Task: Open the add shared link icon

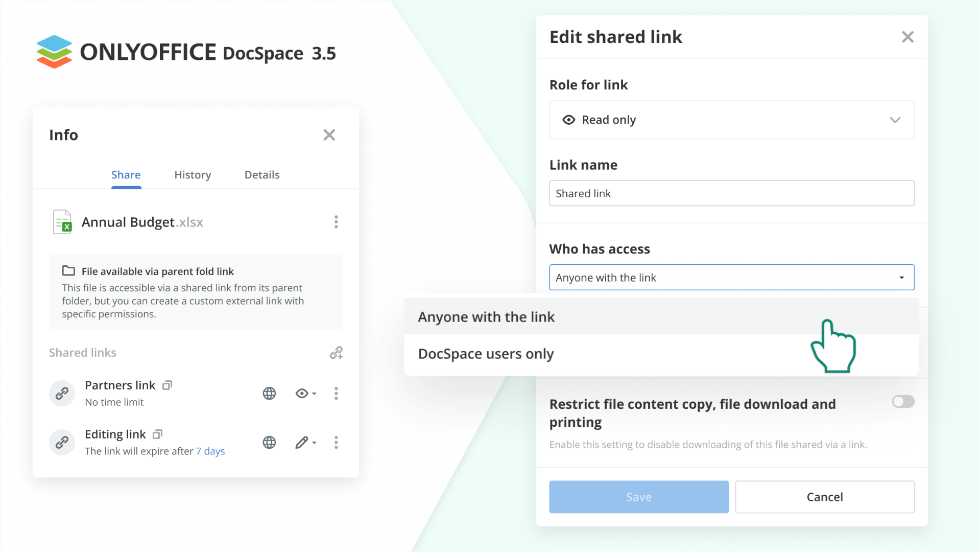Action: (336, 353)
